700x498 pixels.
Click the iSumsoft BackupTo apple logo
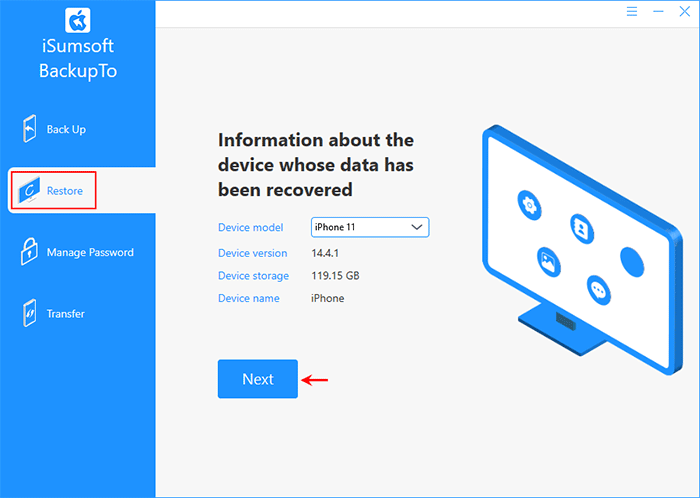coord(78,21)
